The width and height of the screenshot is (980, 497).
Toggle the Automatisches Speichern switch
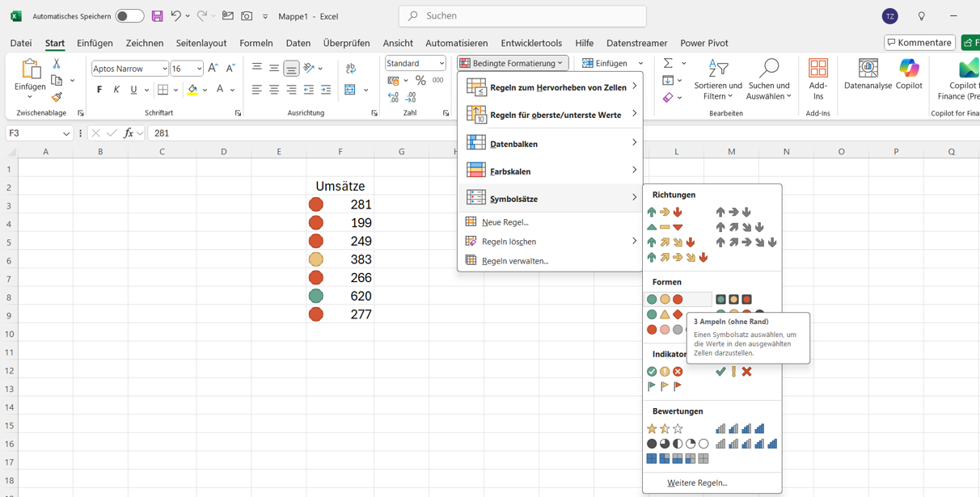(x=129, y=16)
